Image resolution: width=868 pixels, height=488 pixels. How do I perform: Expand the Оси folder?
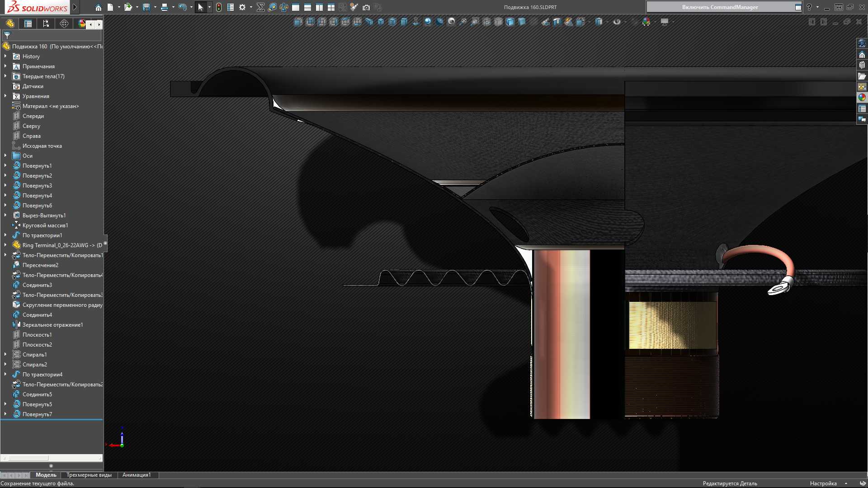pyautogui.click(x=5, y=156)
